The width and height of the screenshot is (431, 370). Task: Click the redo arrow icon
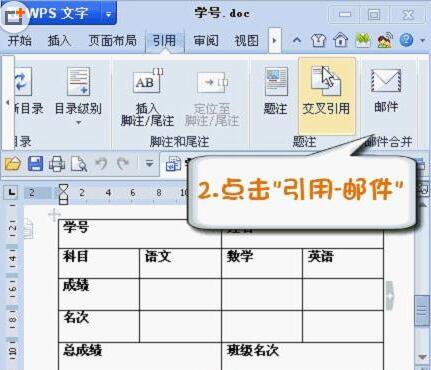click(x=123, y=164)
